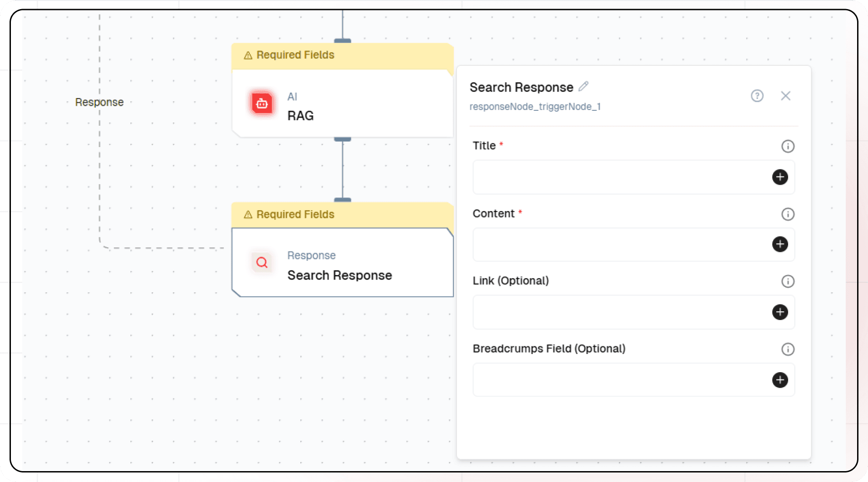Open help via the question mark icon

[757, 96]
